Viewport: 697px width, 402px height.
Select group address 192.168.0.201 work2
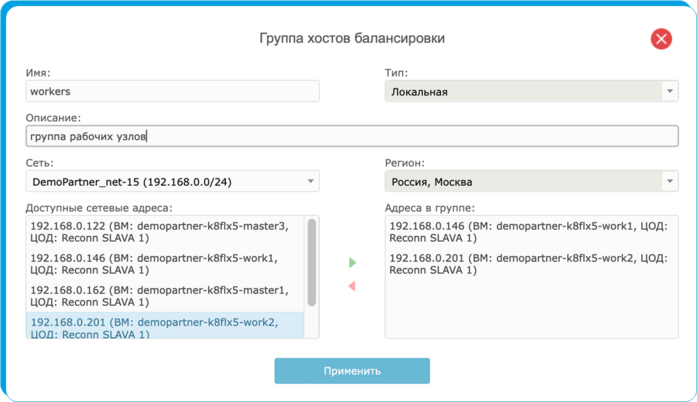pos(531,264)
